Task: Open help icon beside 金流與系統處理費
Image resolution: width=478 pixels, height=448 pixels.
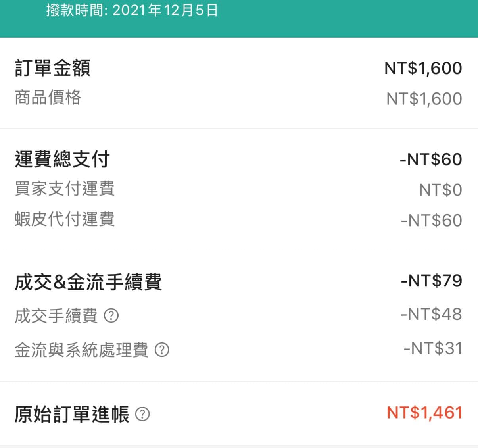Action: click(162, 350)
